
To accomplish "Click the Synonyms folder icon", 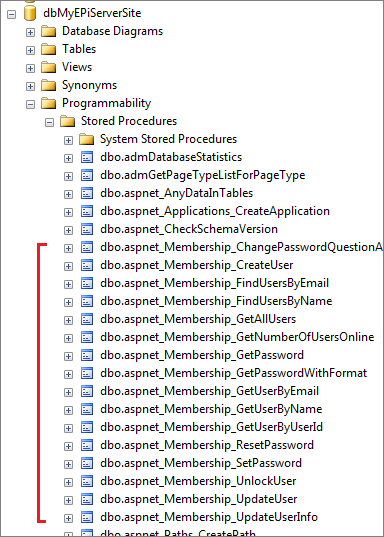I will tap(49, 85).
